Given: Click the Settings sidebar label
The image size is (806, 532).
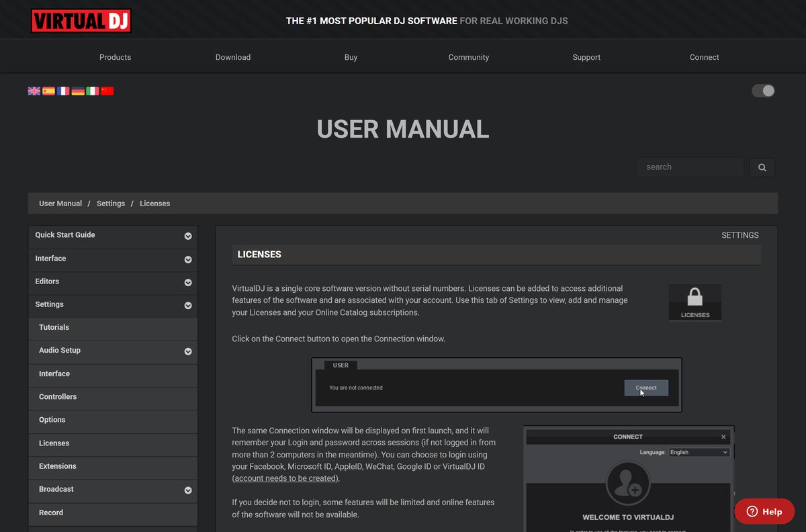Looking at the screenshot, I should (x=49, y=304).
